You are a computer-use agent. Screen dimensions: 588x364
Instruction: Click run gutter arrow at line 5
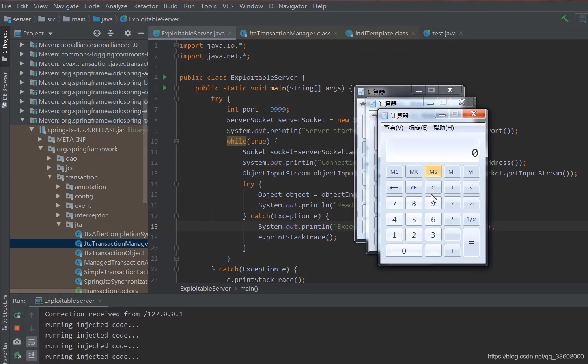tap(165, 88)
